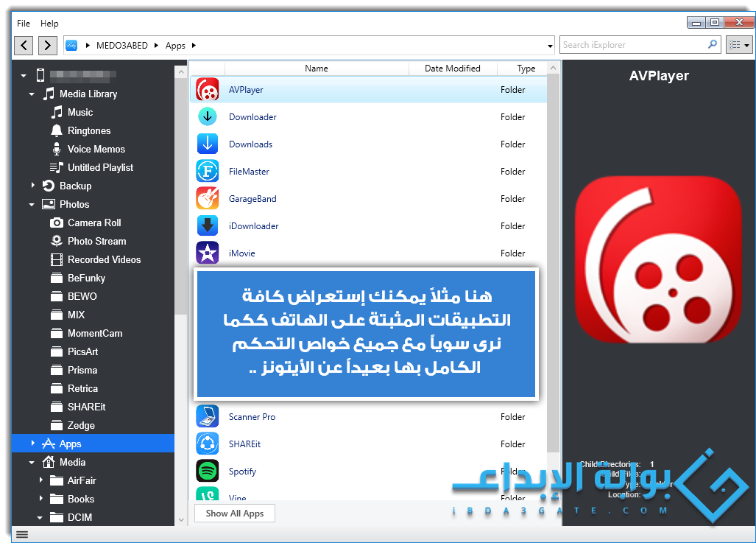Click the hamburger icon in status bar

click(x=22, y=534)
